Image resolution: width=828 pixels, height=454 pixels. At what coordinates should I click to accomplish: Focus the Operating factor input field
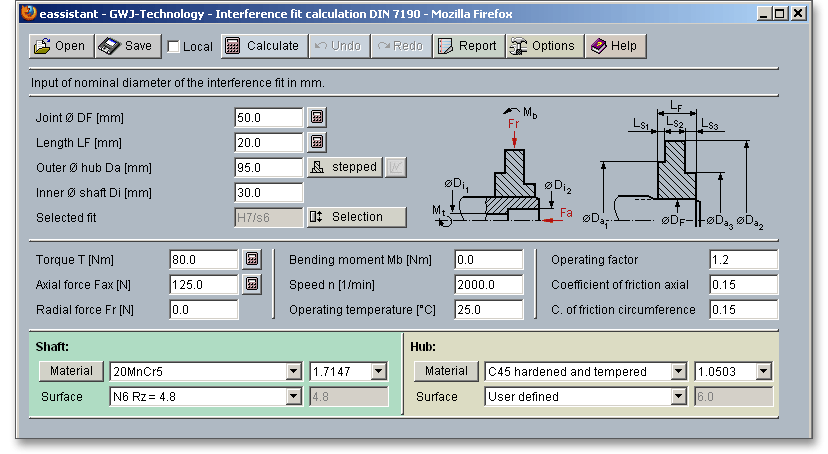tap(743, 260)
